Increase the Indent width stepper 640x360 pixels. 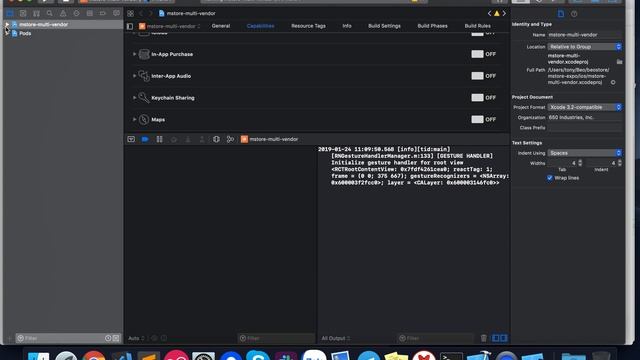click(x=620, y=161)
